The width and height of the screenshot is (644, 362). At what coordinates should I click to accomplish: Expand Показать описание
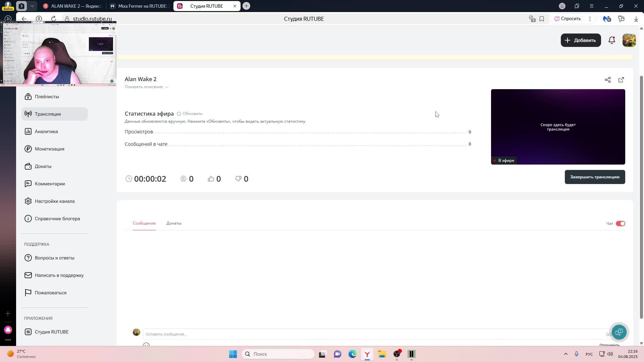coord(146,87)
